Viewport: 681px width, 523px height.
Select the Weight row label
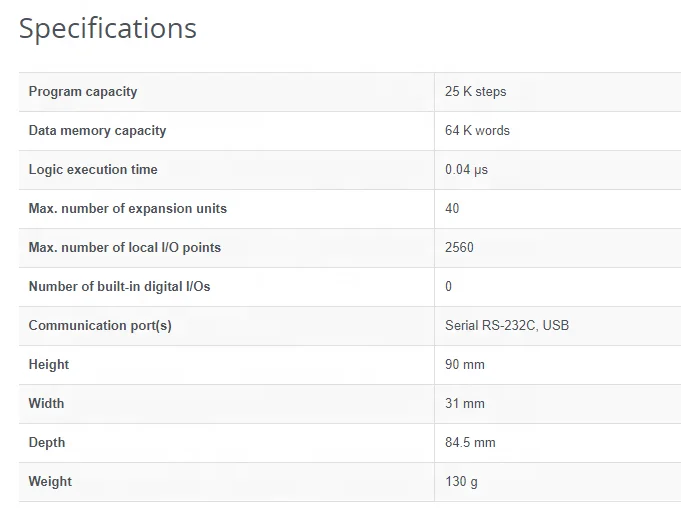pyautogui.click(x=50, y=482)
